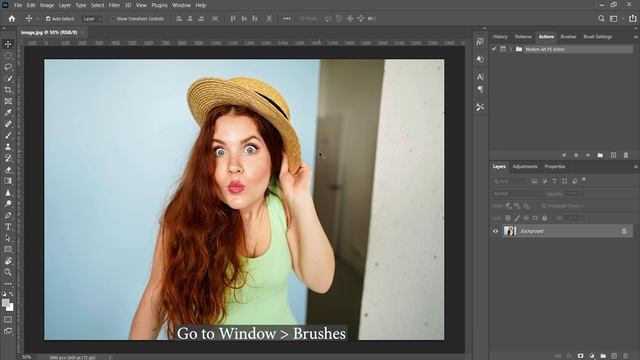This screenshot has height=360, width=640.
Task: Select the Frame tool
Action: click(x=8, y=101)
